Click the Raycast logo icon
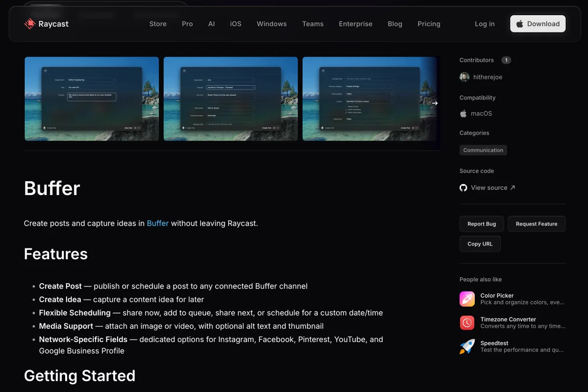The width and height of the screenshot is (588, 392). (30, 24)
